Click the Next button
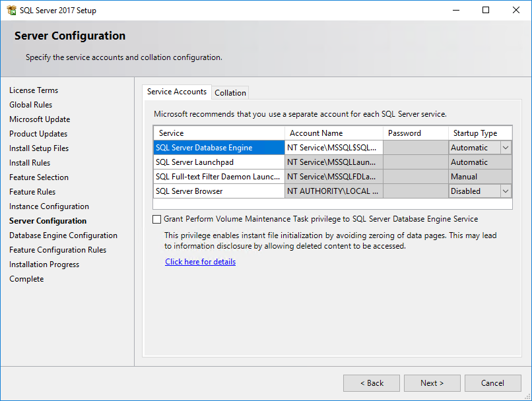 point(432,383)
